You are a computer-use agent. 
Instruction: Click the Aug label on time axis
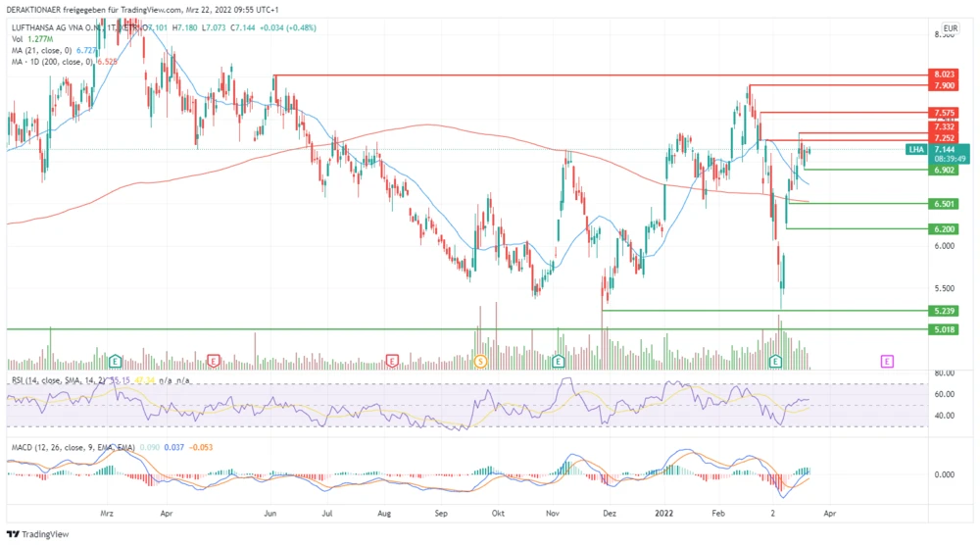coord(384,514)
